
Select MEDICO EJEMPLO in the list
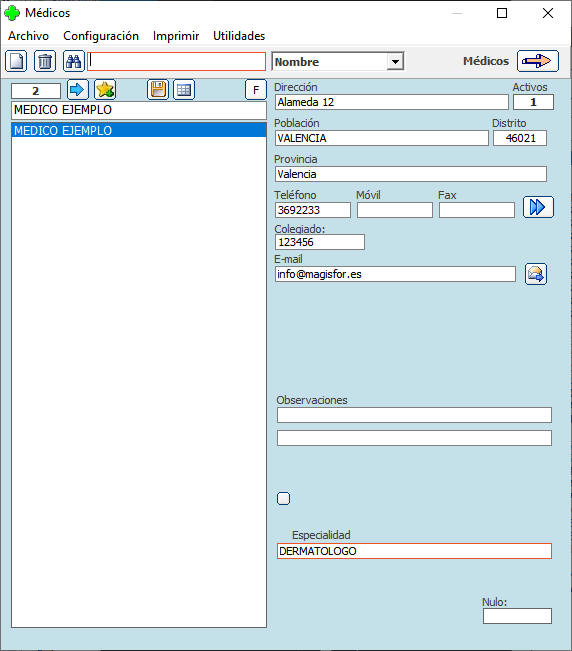tap(139, 130)
